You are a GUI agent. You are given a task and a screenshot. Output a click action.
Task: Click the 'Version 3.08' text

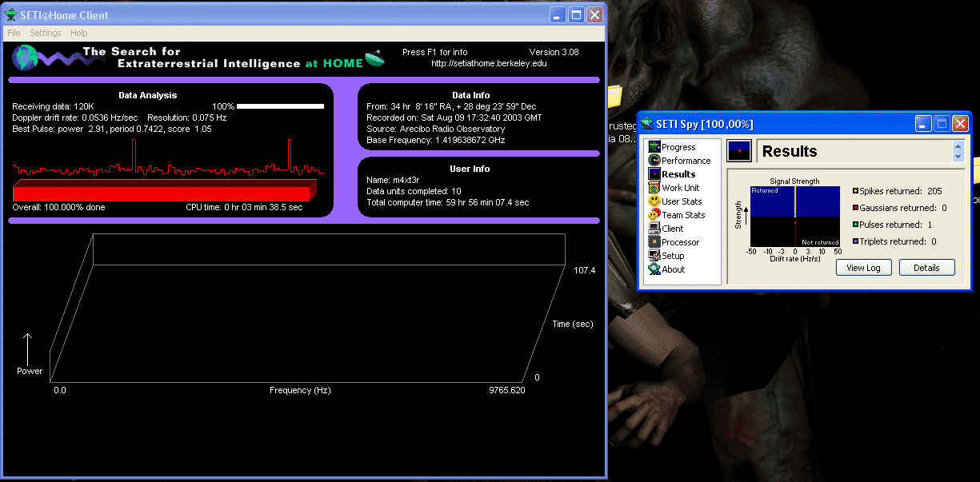554,52
